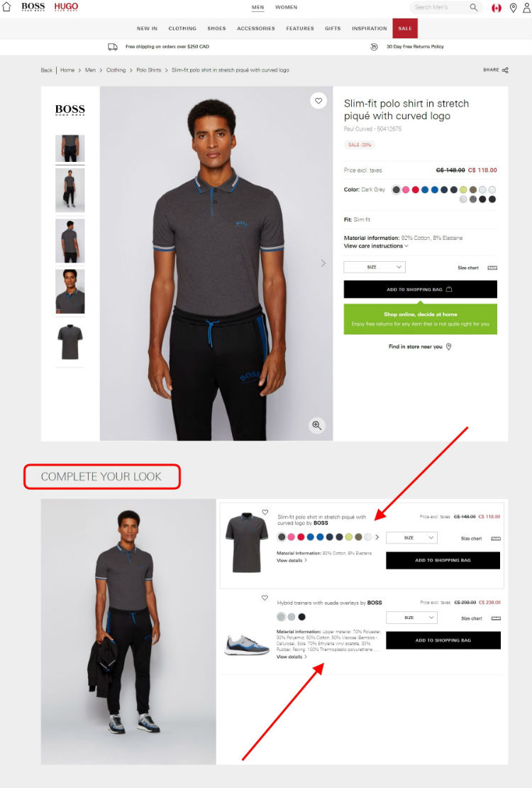Open the store locator pin in header
Image resolution: width=532 pixels, height=788 pixels.
tap(513, 8)
